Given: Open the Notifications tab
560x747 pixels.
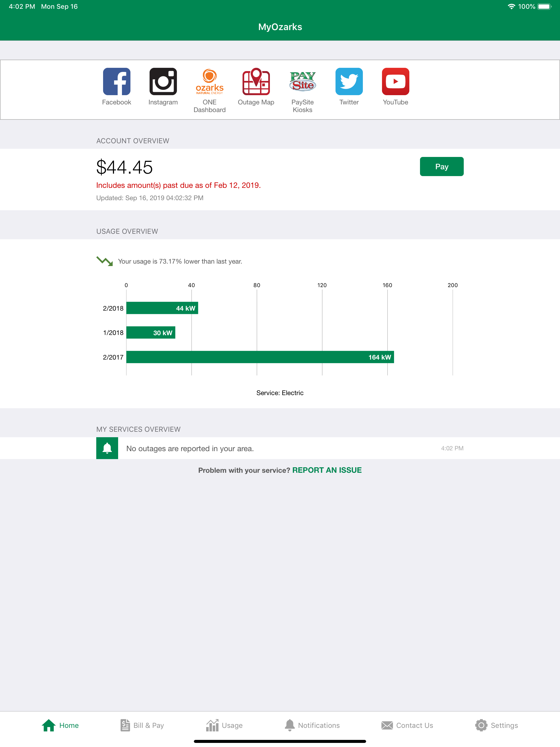Looking at the screenshot, I should pos(312,725).
